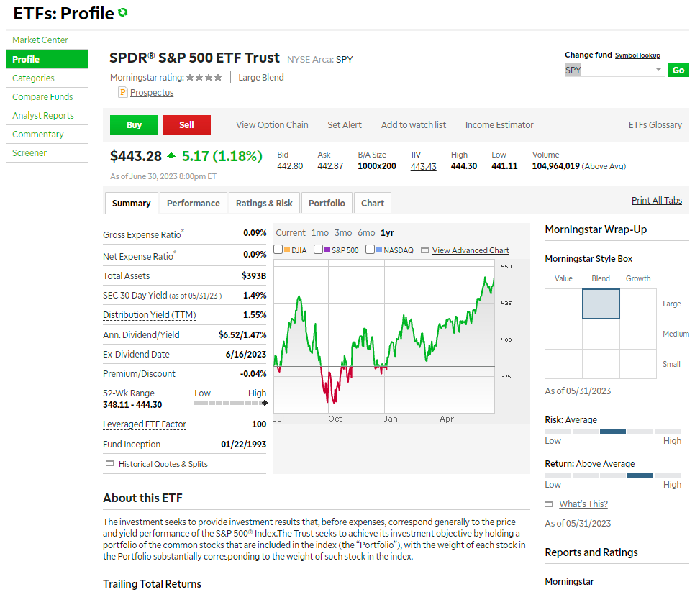Click the Prospectus link

coord(152,92)
